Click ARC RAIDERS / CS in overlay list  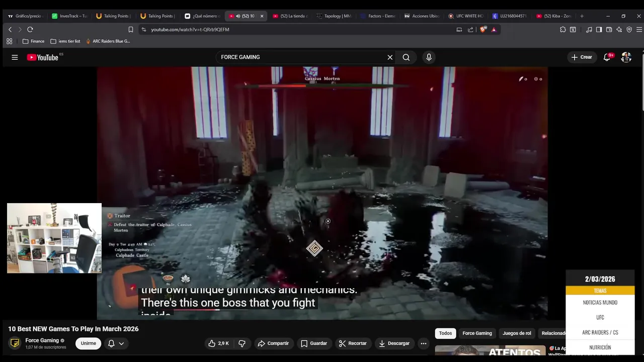coord(600,332)
